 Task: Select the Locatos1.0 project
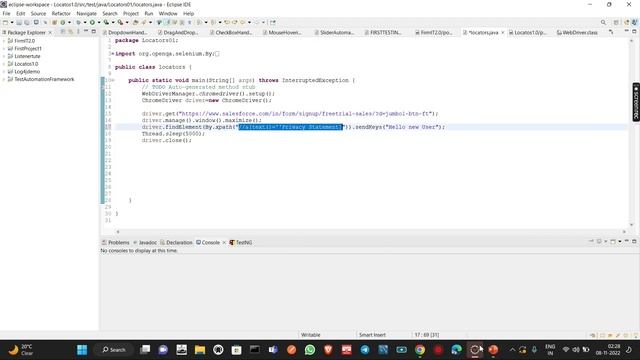coord(26,64)
